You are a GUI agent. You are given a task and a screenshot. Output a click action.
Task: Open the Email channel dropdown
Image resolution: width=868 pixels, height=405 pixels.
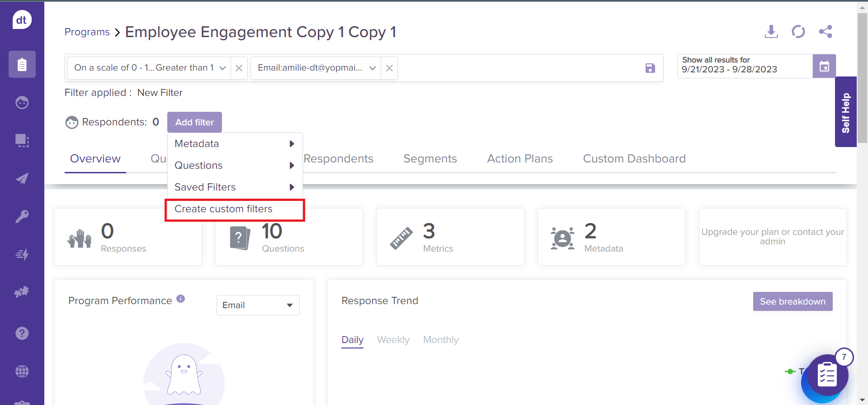(x=258, y=305)
